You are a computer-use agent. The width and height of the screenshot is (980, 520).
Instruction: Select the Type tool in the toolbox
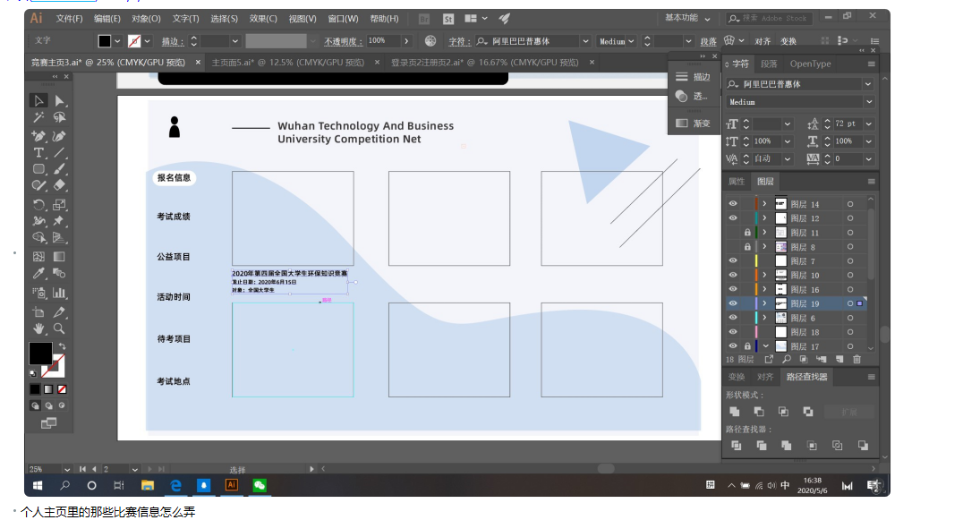[x=38, y=152]
